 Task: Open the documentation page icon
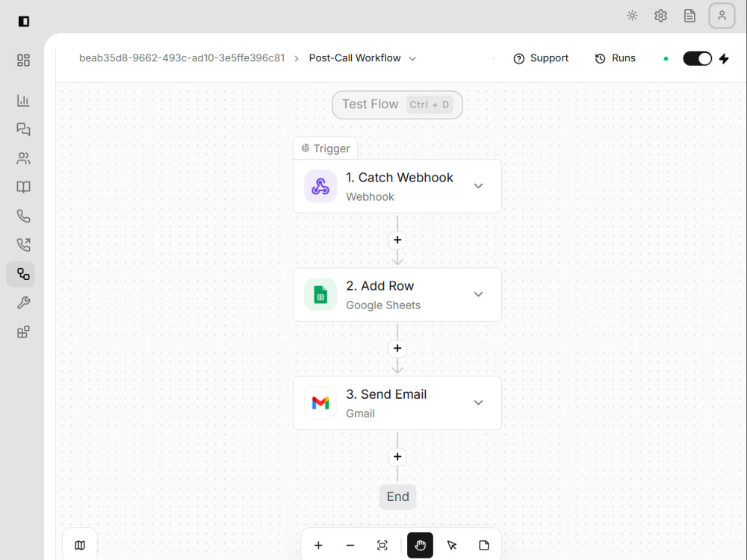coord(689,16)
